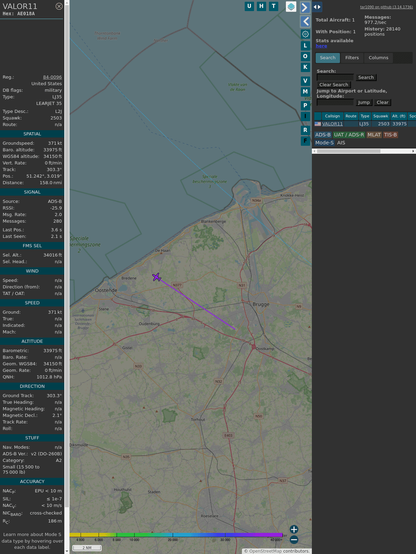Toggle the L labels button
The image size is (416, 554).
pos(305,46)
